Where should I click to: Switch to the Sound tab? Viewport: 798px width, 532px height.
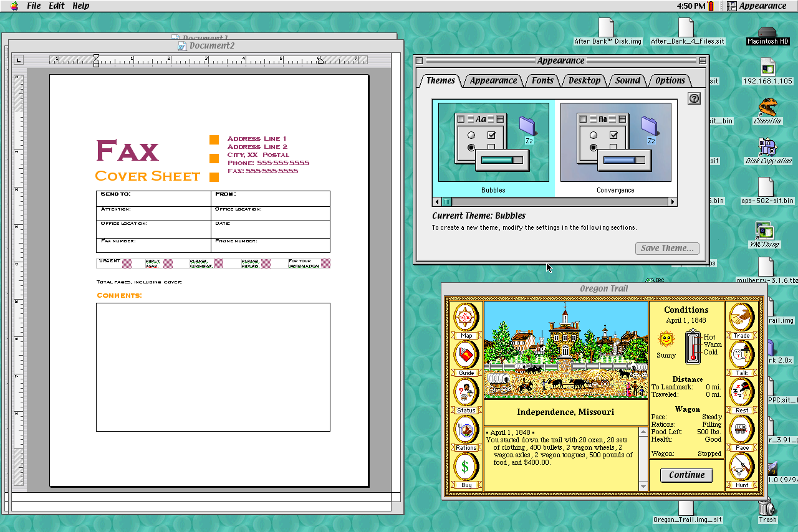628,80
